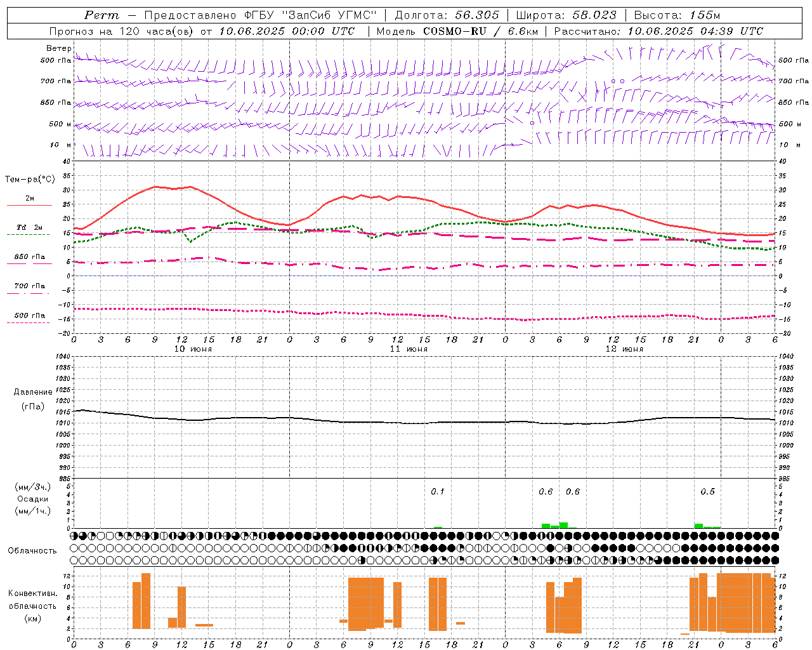Viewport: 812px width, 650px height.
Task: Click "Рассчитано: 10.06.2025 04:39 UTC" text
Action: click(658, 31)
